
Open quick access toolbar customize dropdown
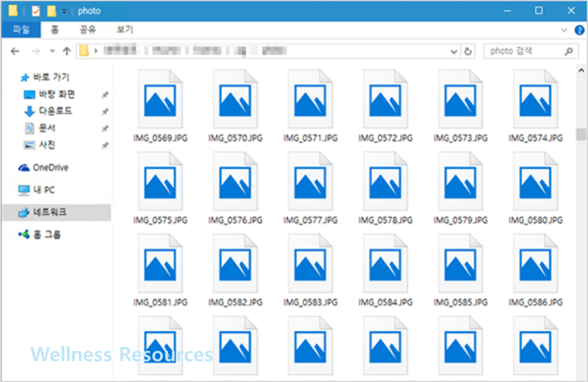click(64, 11)
